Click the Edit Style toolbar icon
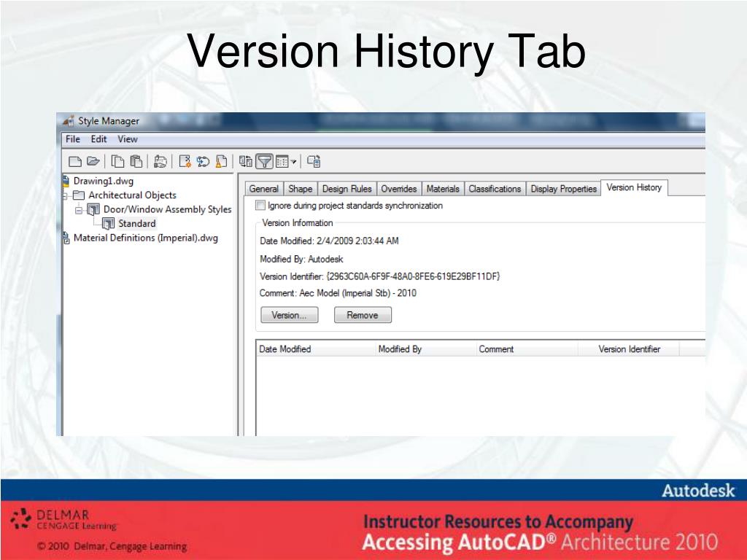This screenshot has width=747, height=560. point(160,162)
